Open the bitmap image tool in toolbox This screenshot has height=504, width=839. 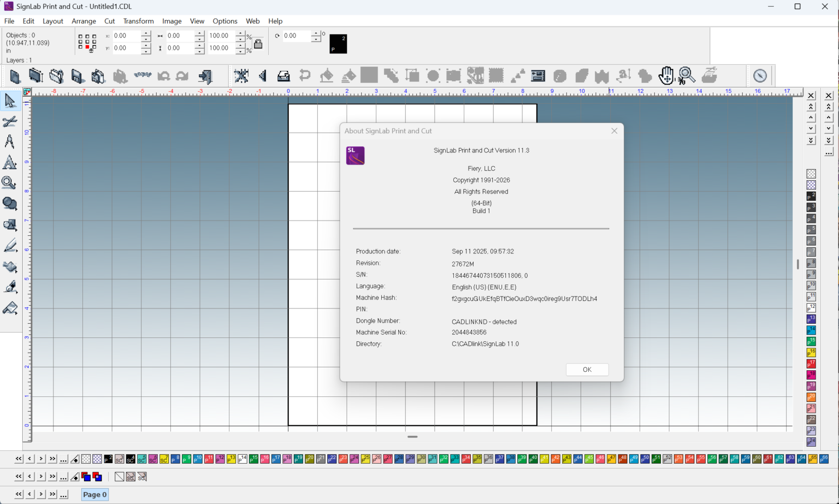pos(10,225)
